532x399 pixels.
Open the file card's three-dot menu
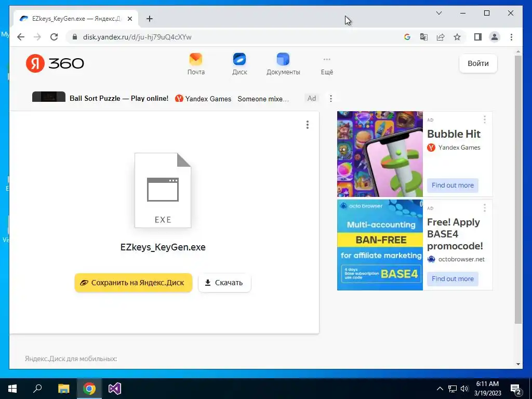[x=308, y=125]
